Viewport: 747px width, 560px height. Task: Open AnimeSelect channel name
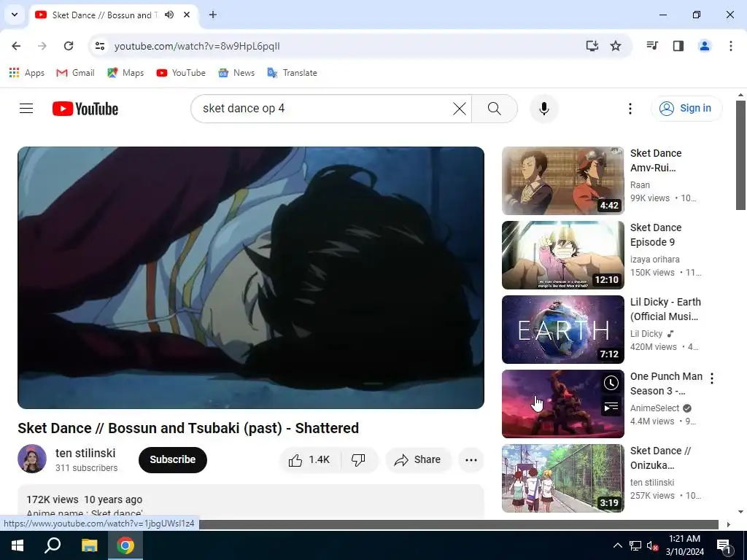(x=654, y=408)
